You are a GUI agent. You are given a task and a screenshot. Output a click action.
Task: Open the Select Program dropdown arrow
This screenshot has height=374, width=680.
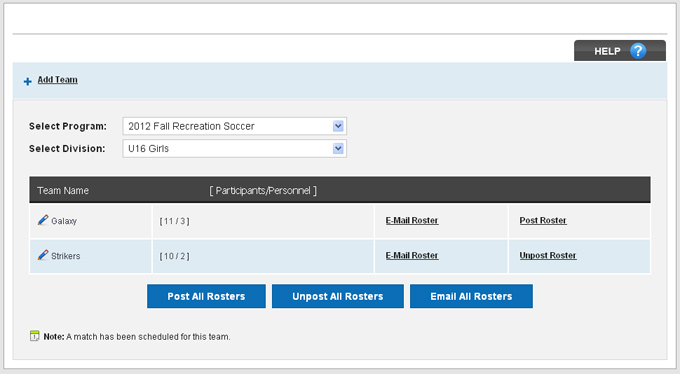[338, 126]
